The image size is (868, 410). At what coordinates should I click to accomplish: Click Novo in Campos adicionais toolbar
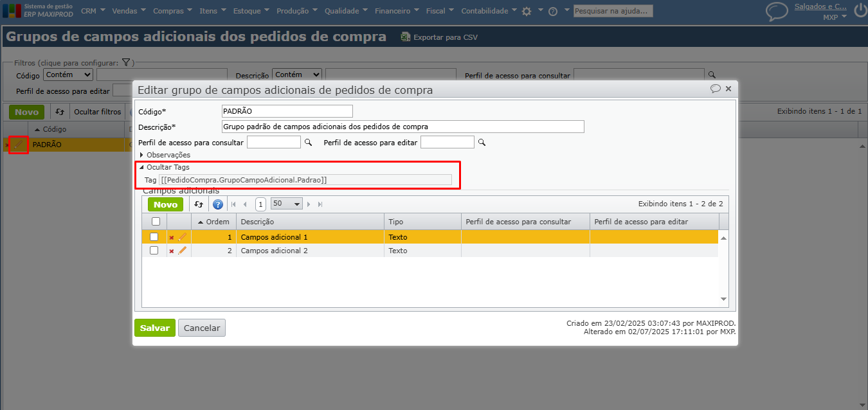point(165,204)
